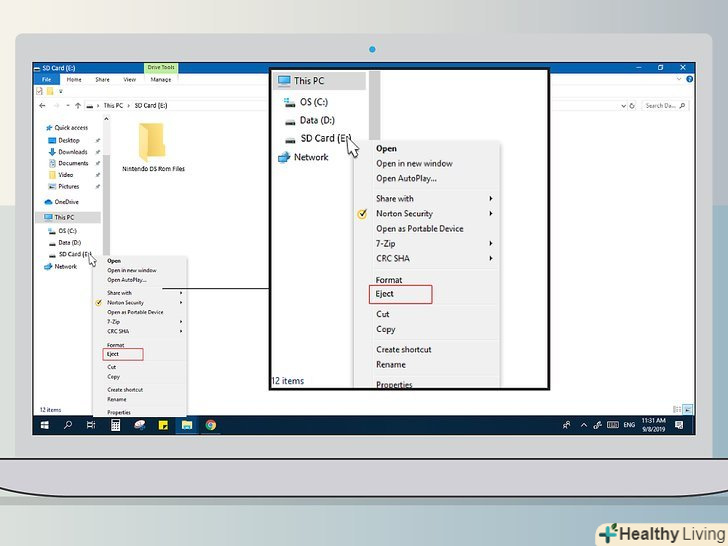Open the File ribbon tab

click(x=46, y=79)
